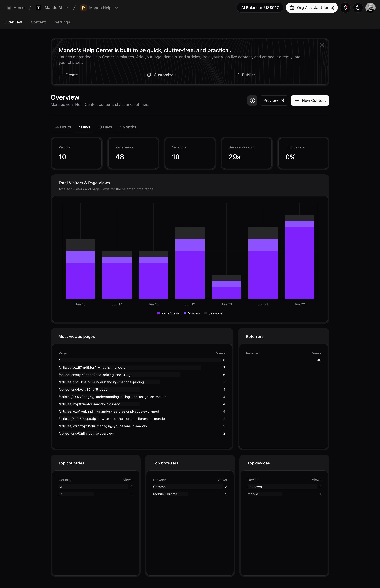This screenshot has width=380, height=588.
Task: Click the Sessions stat card
Action: click(x=190, y=153)
